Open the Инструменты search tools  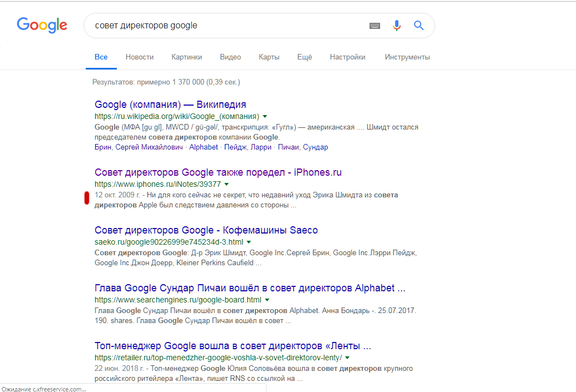click(407, 57)
